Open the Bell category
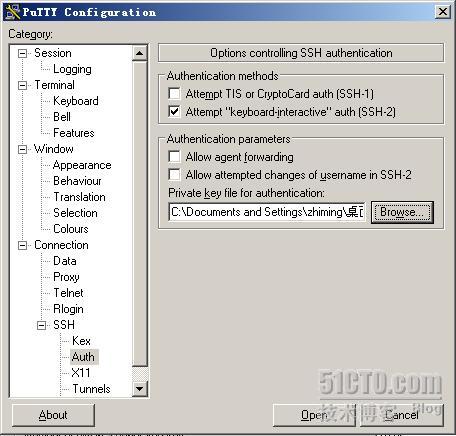This screenshot has height=436, width=456. point(62,117)
